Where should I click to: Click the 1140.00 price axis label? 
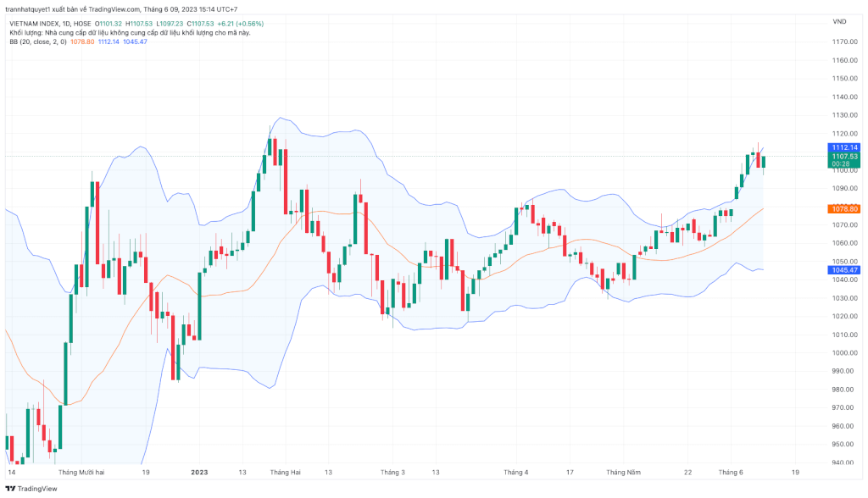click(x=845, y=97)
